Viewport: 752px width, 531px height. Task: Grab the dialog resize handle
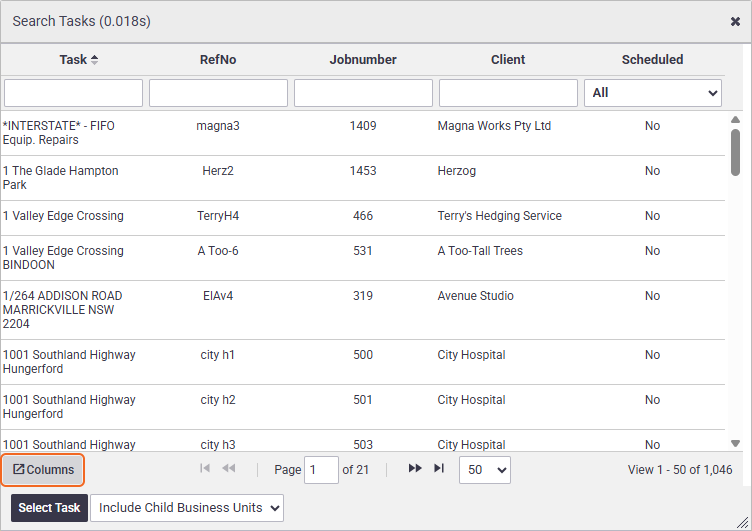click(x=743, y=522)
